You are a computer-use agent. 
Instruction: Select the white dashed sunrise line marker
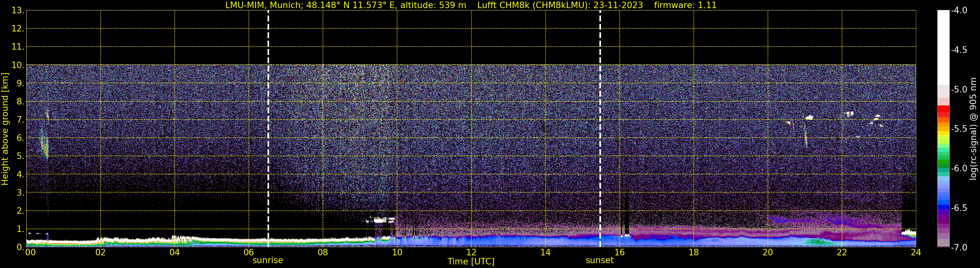[x=268, y=129]
